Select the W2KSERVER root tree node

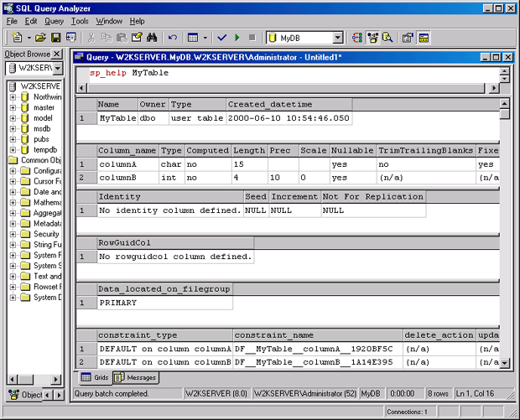[40, 86]
